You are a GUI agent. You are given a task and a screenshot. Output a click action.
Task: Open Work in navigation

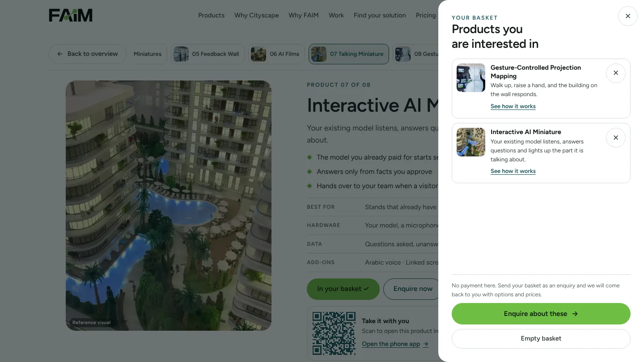point(336,15)
